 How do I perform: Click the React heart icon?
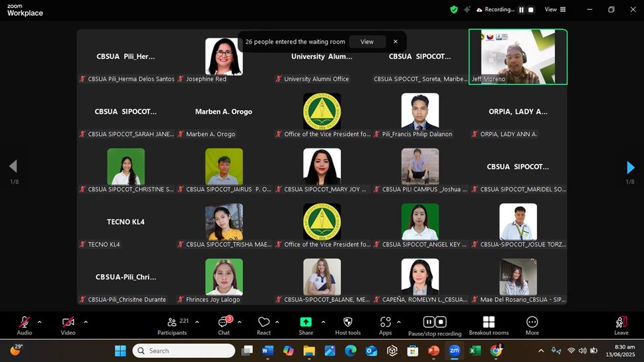[x=264, y=322]
